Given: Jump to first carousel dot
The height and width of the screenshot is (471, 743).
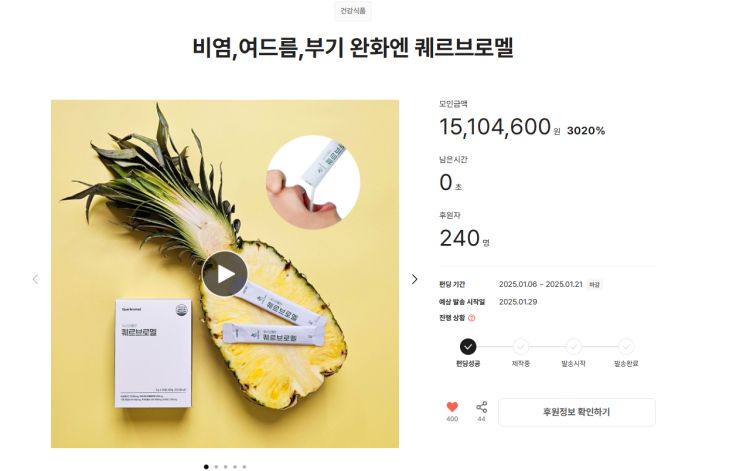Looking at the screenshot, I should (206, 467).
